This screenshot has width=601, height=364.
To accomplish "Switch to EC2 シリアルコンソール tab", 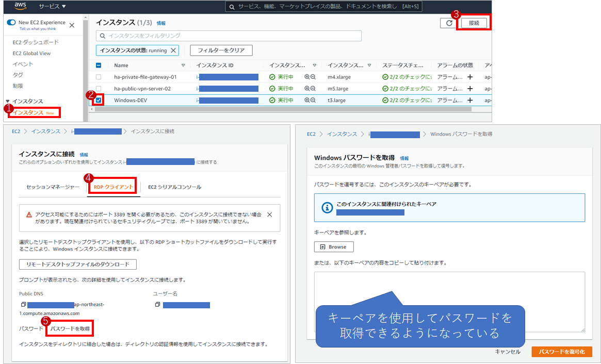I will [x=175, y=187].
